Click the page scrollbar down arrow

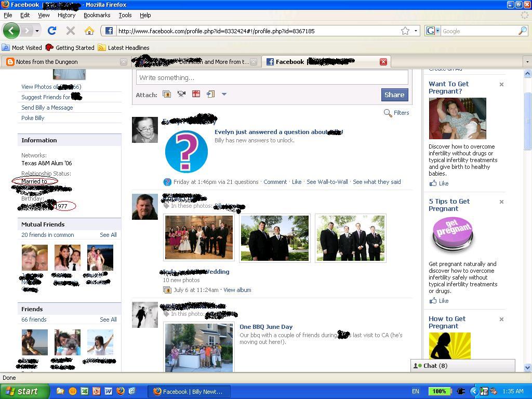(x=527, y=367)
